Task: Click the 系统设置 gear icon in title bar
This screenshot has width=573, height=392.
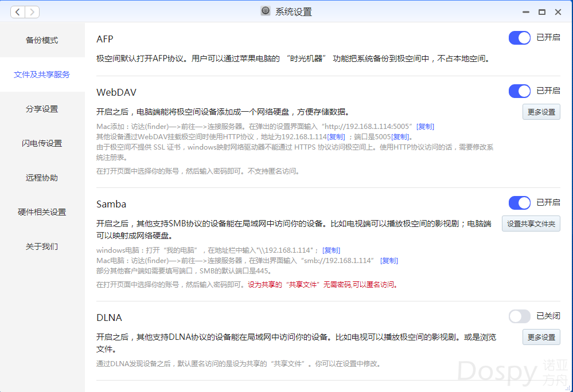Action: (x=266, y=11)
